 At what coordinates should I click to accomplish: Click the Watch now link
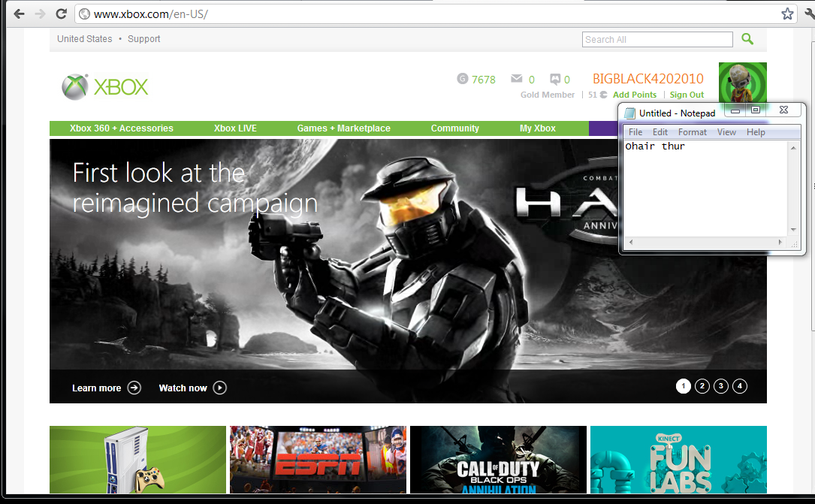183,388
